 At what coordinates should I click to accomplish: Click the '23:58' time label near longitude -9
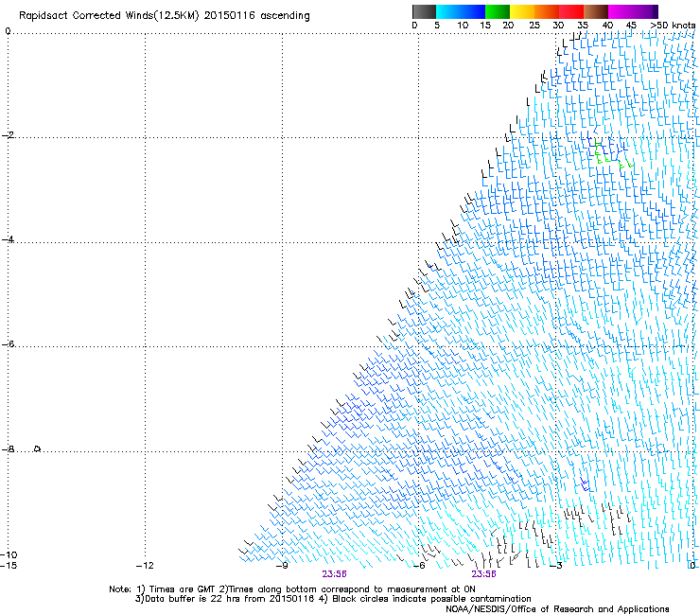[334, 574]
